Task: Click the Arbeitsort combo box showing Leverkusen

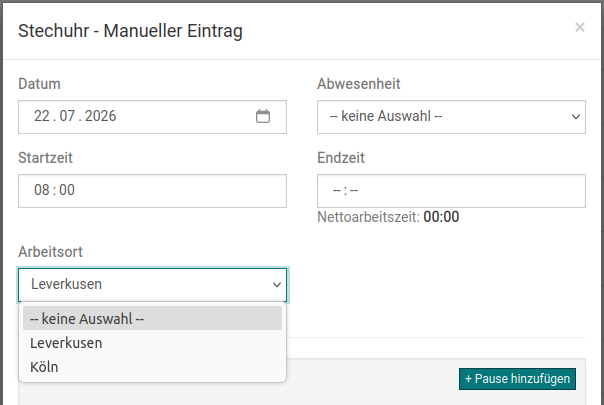Action: 152,285
